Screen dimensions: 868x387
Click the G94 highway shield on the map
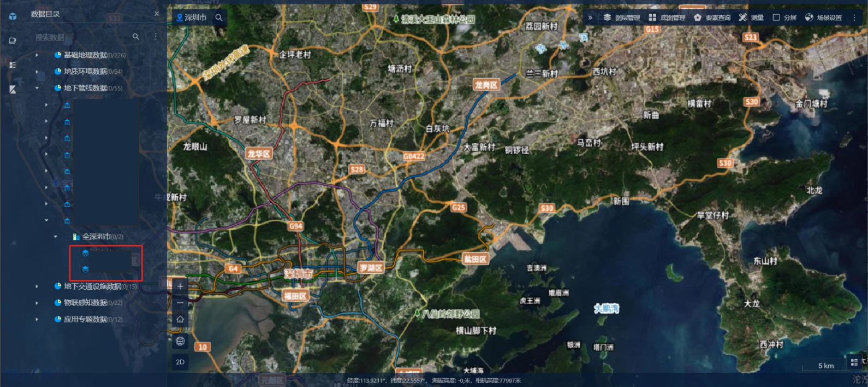(x=296, y=226)
